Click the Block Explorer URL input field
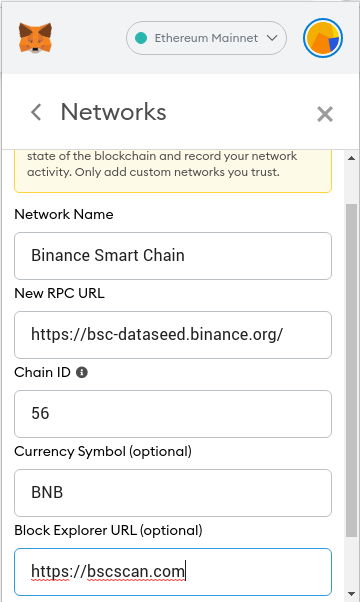 click(173, 572)
